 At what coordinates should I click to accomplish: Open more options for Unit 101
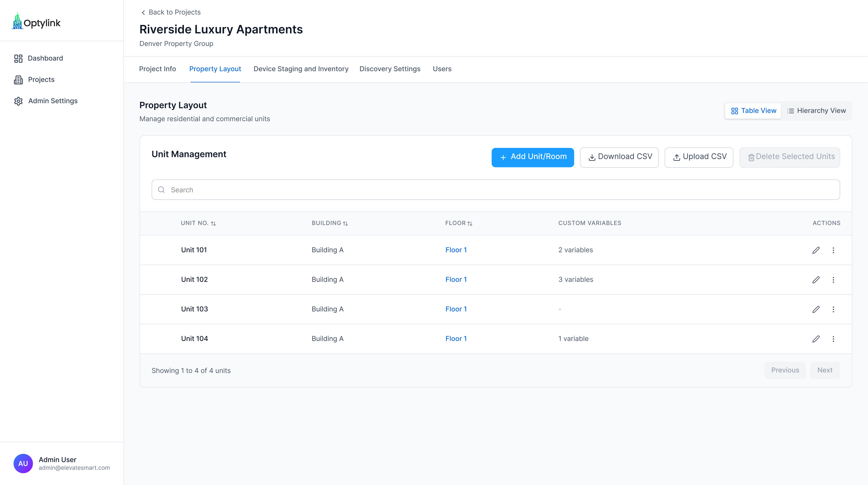pyautogui.click(x=833, y=250)
